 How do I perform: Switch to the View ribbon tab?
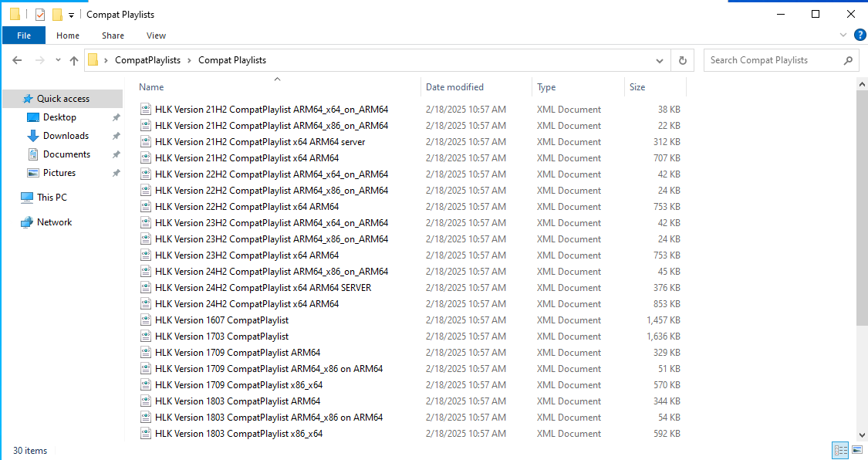click(156, 36)
